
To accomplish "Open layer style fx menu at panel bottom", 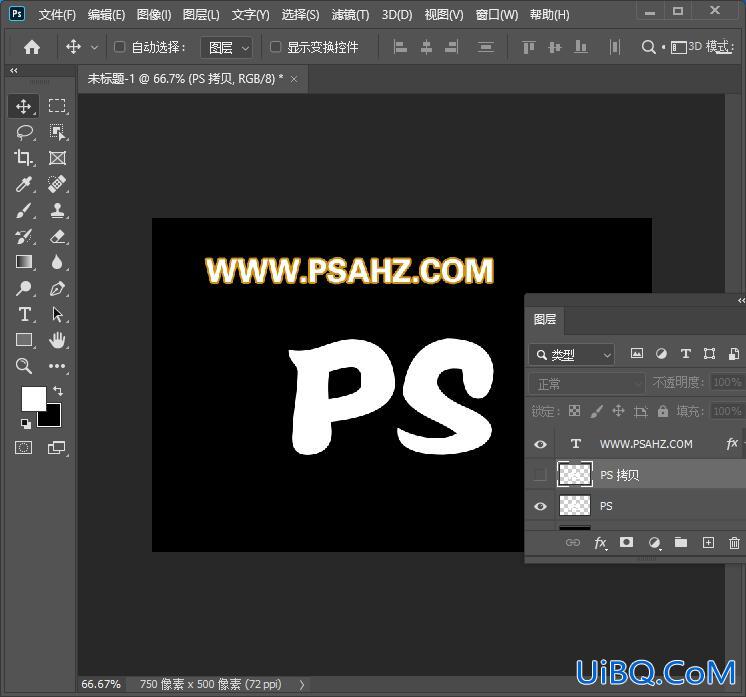I will click(600, 543).
